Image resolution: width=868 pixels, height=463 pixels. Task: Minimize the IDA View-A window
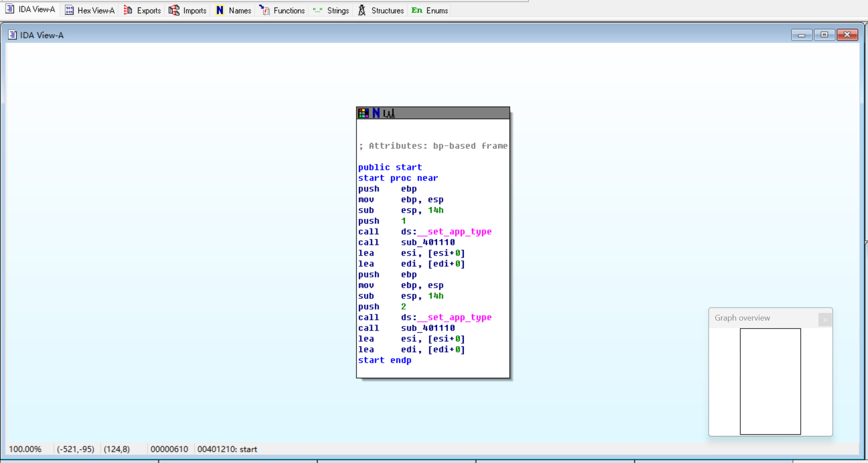(802, 35)
